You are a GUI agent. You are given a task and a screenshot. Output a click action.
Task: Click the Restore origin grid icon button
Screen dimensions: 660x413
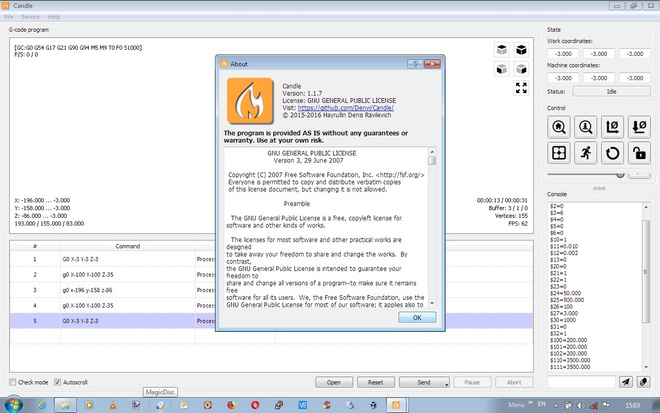(x=559, y=153)
